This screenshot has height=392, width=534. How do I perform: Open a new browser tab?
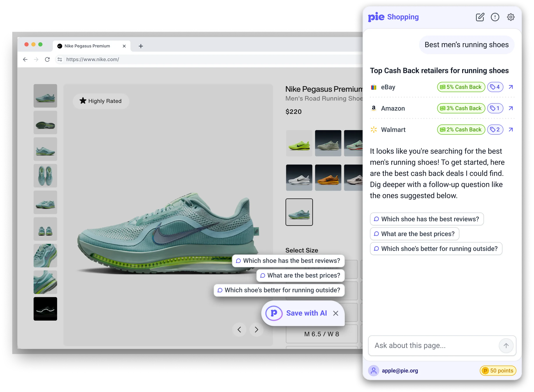point(141,46)
